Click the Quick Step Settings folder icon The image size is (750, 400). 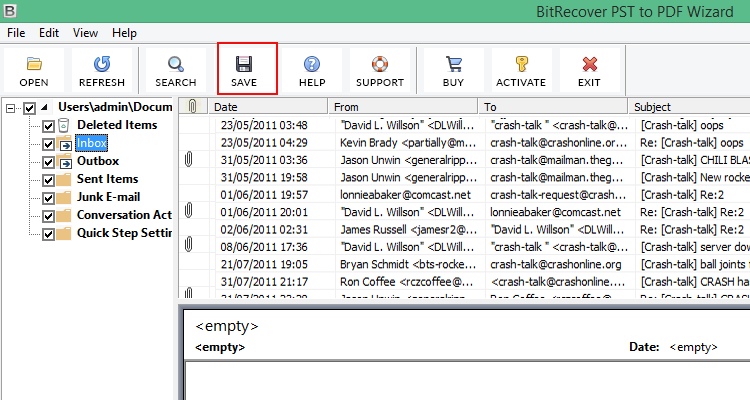tap(64, 234)
